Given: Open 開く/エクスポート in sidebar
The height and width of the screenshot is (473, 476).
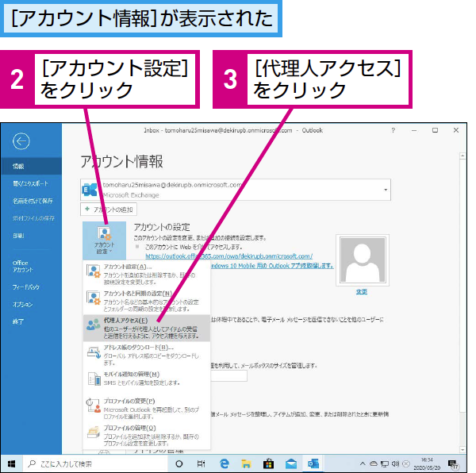Looking at the screenshot, I should pyautogui.click(x=31, y=183).
